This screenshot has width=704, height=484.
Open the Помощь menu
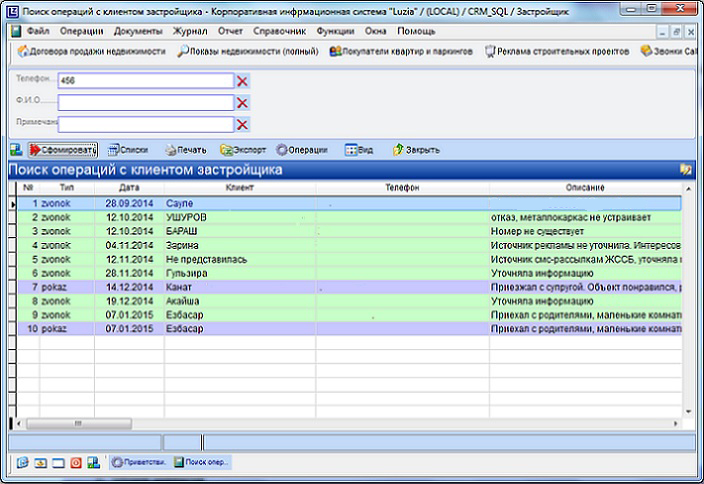[416, 31]
